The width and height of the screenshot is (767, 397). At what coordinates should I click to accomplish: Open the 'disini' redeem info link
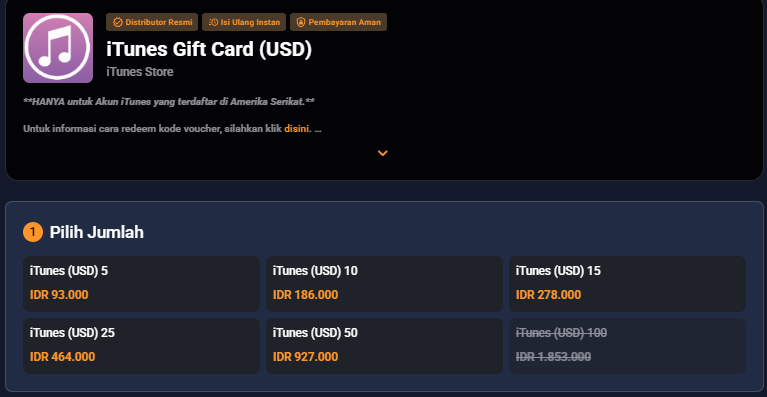click(296, 129)
